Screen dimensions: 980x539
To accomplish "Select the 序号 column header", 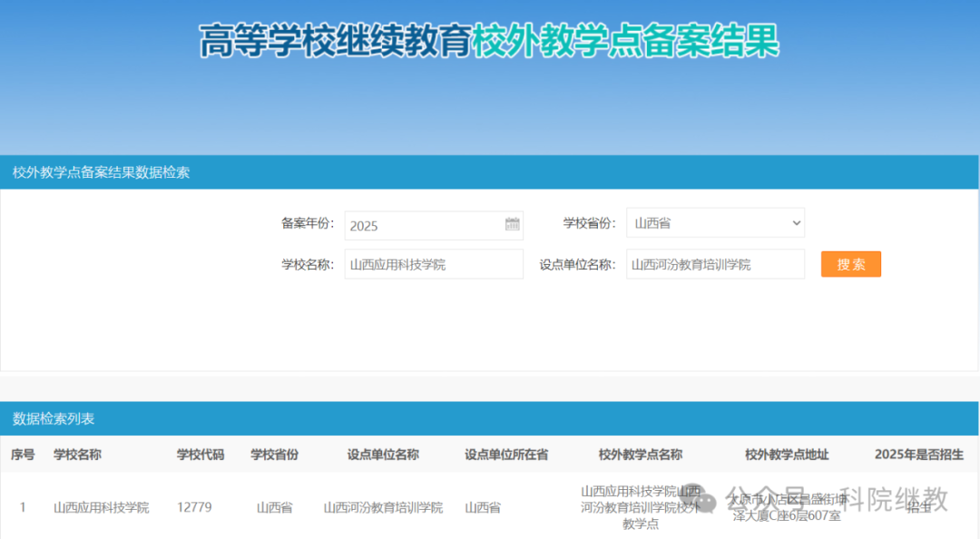I will point(23,455).
